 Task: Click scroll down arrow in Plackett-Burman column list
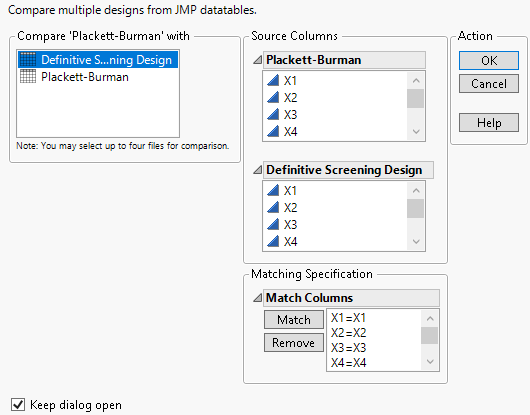[416, 131]
